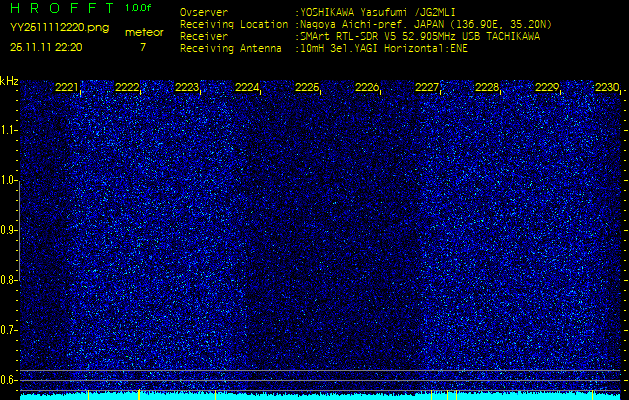Click yellow meteor marker between 2223 and 2224
Image resolution: width=629 pixels, height=400 pixels.
(215, 395)
